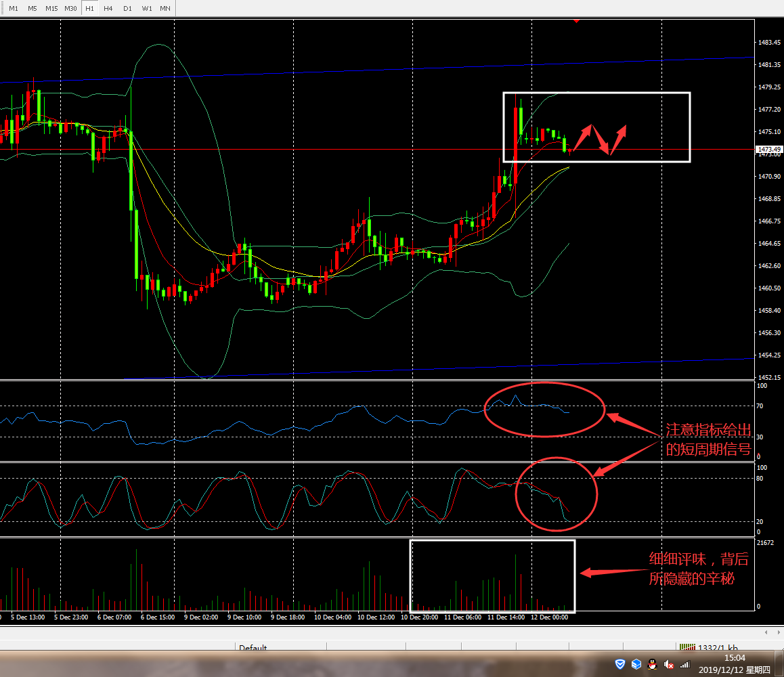Click the timeframe toolbar grip handle
This screenshot has width=784, height=677.
[x=2, y=9]
